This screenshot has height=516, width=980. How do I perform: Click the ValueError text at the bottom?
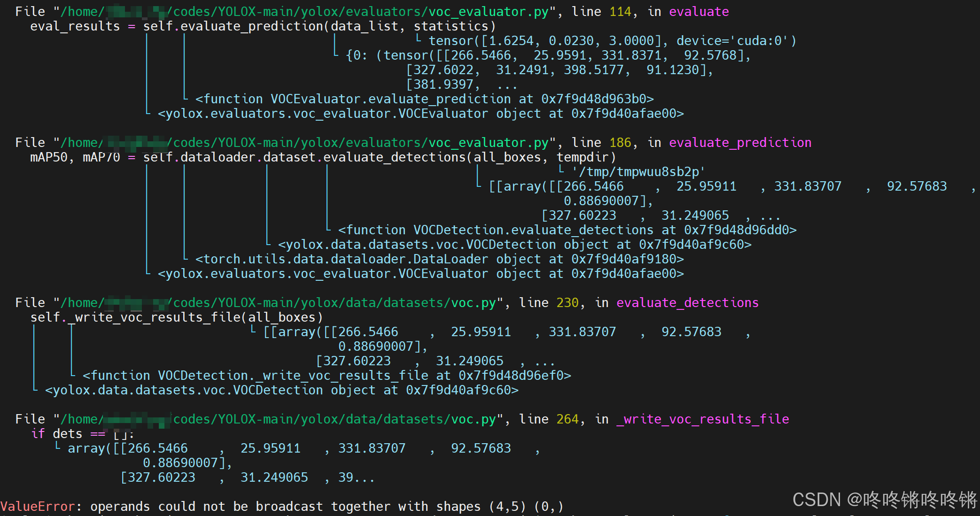pos(37,506)
